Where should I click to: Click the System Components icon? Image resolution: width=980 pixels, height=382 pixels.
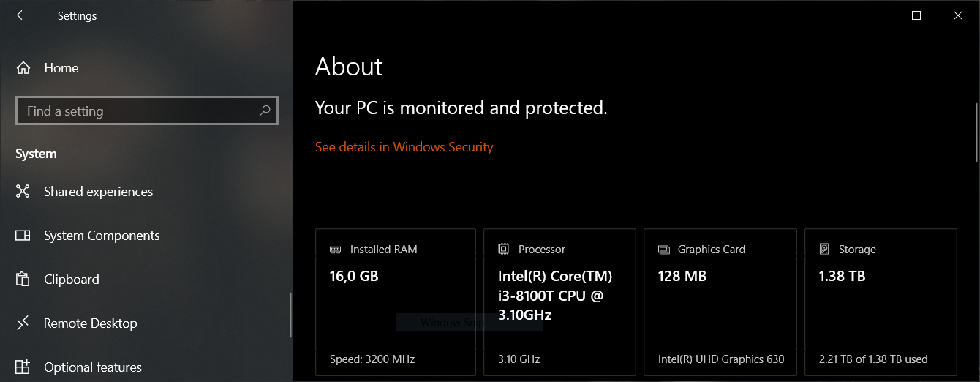tap(23, 236)
